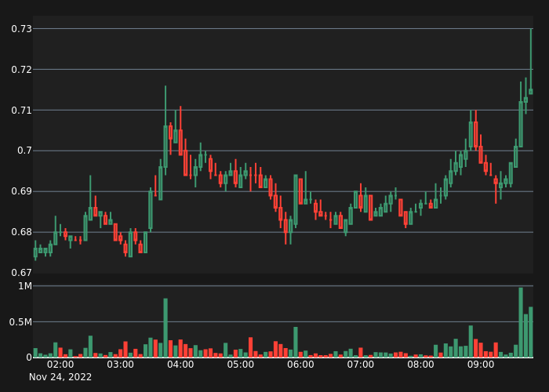Inspect the tall green volume bar before 06:00
The image size is (549, 392).
[296, 343]
